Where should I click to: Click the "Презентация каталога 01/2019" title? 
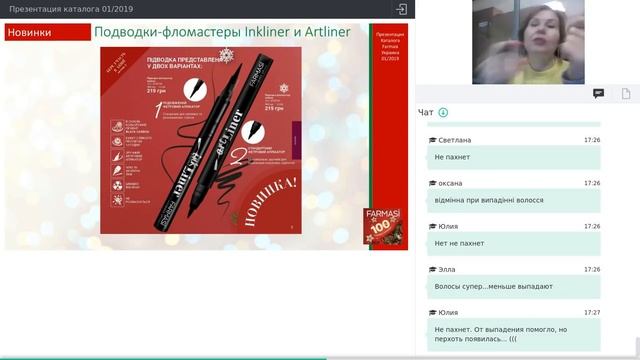pyautogui.click(x=71, y=9)
